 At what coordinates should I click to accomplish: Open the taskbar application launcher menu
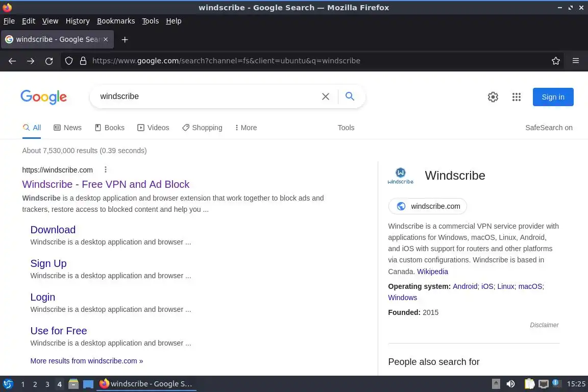pyautogui.click(x=8, y=384)
